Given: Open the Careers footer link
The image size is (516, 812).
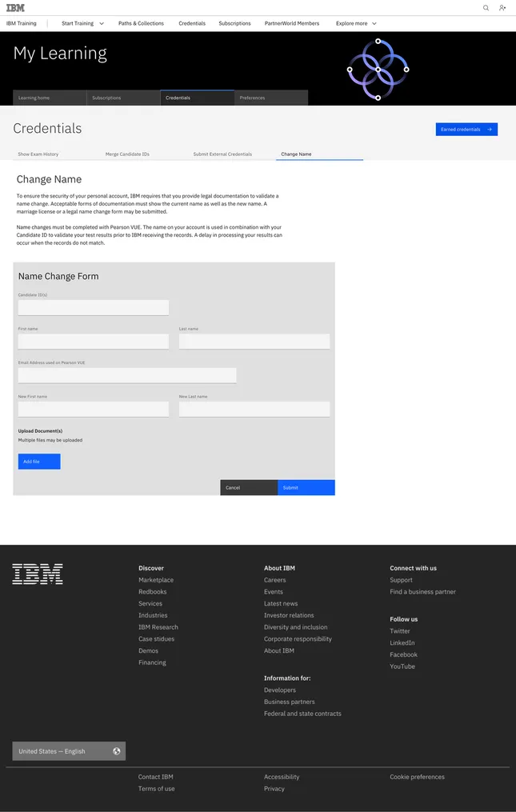Looking at the screenshot, I should (x=274, y=580).
